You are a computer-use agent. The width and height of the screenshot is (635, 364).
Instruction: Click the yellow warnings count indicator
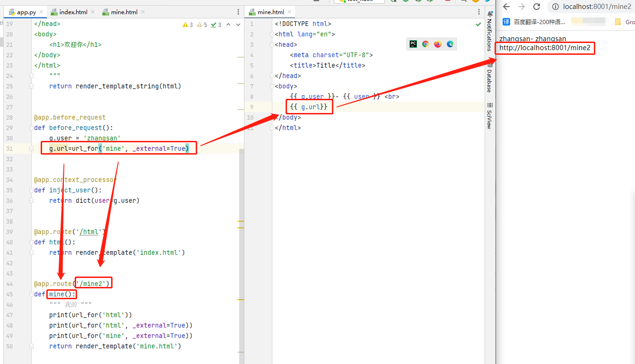coord(188,25)
